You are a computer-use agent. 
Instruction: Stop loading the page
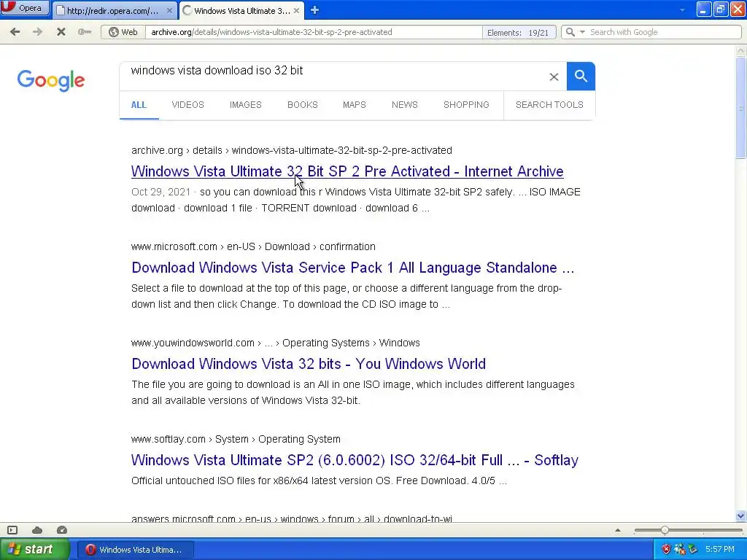tap(61, 32)
